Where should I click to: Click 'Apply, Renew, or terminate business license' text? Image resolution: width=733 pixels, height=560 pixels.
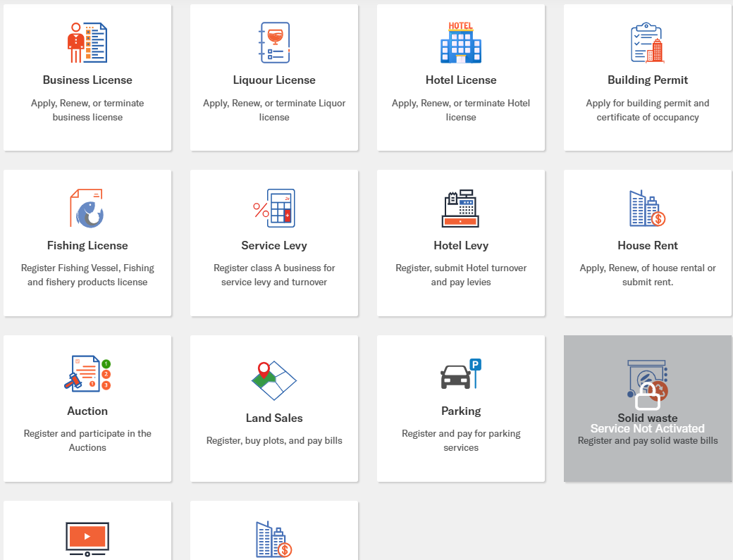coord(87,110)
